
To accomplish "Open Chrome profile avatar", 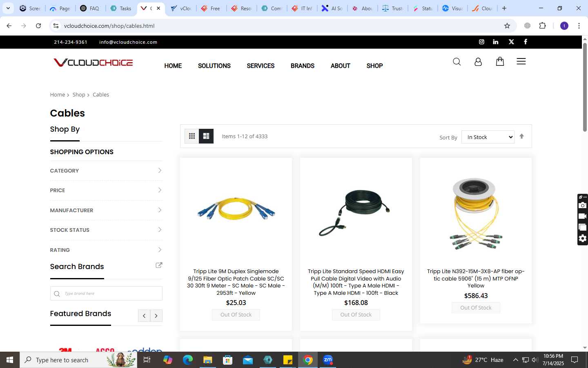I will (x=564, y=26).
